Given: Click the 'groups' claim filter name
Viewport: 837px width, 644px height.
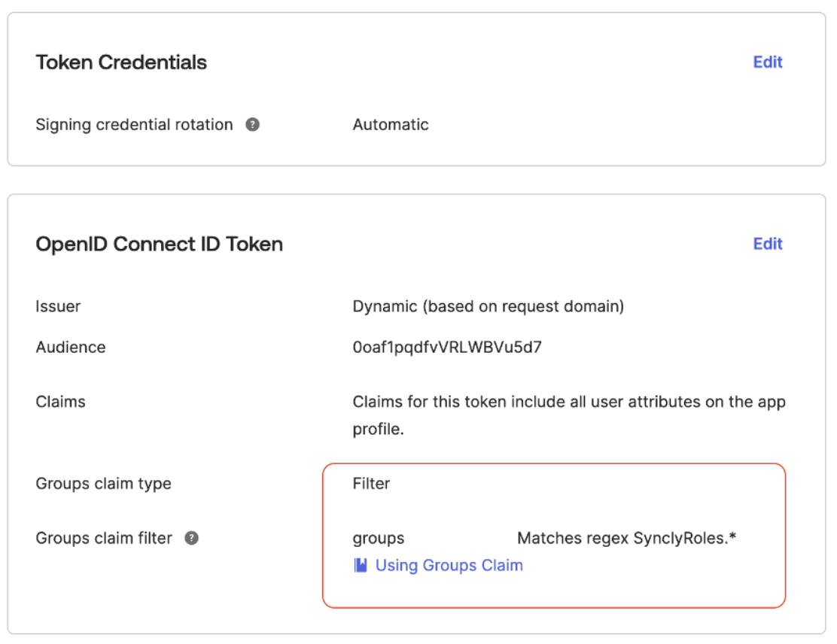Looking at the screenshot, I should pos(379,538).
